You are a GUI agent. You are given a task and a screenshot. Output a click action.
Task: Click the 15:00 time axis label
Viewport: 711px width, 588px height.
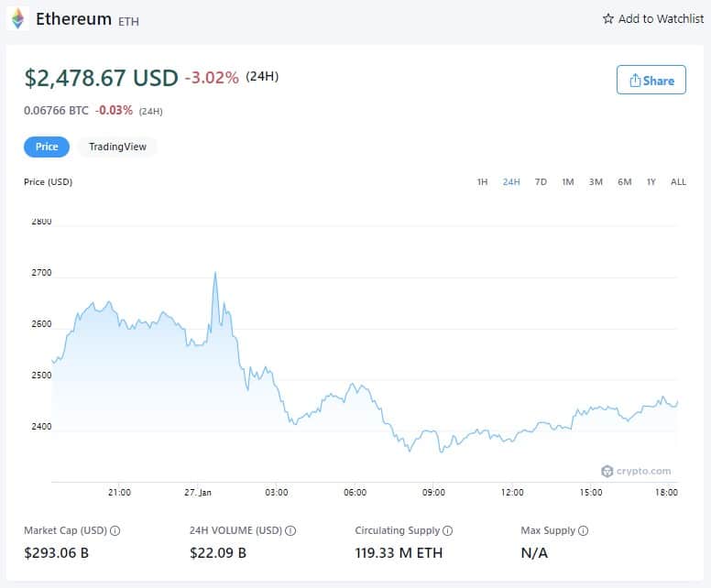[x=591, y=493]
